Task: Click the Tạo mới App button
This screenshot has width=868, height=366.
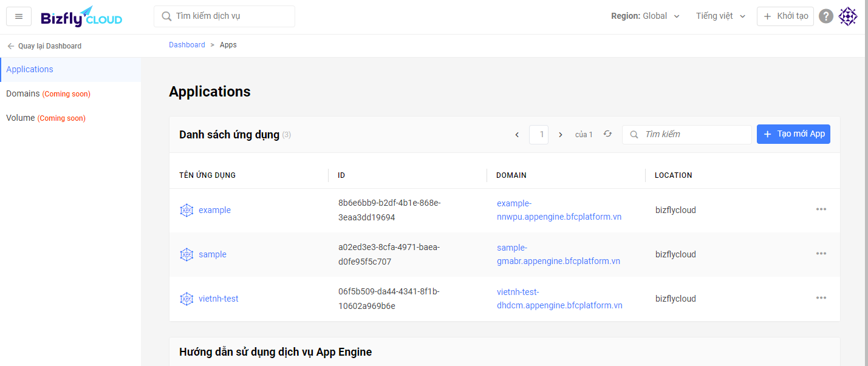Action: 793,134
